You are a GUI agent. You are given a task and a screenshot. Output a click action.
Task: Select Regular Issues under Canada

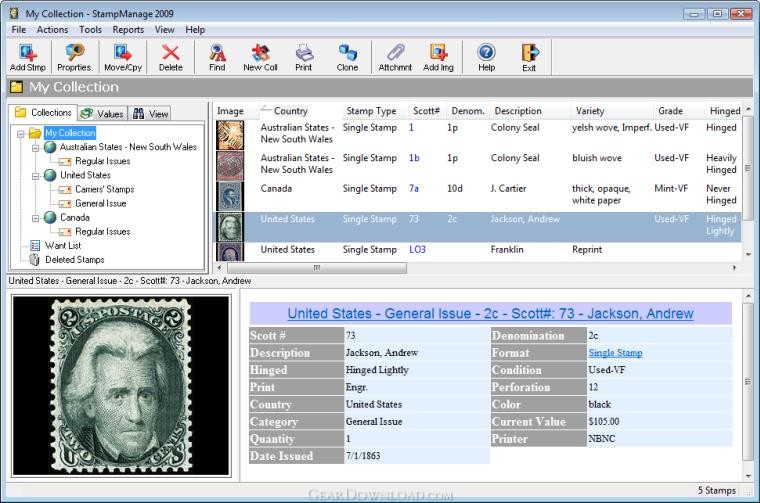click(x=103, y=232)
